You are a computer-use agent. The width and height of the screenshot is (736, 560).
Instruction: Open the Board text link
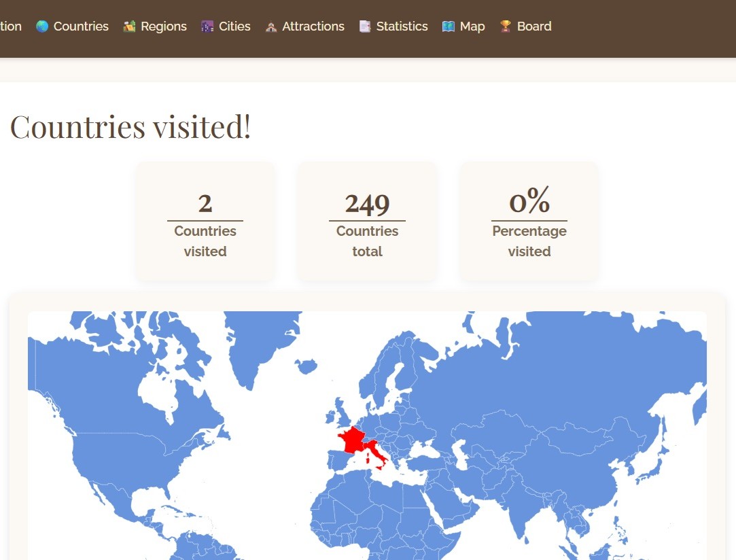tap(534, 27)
